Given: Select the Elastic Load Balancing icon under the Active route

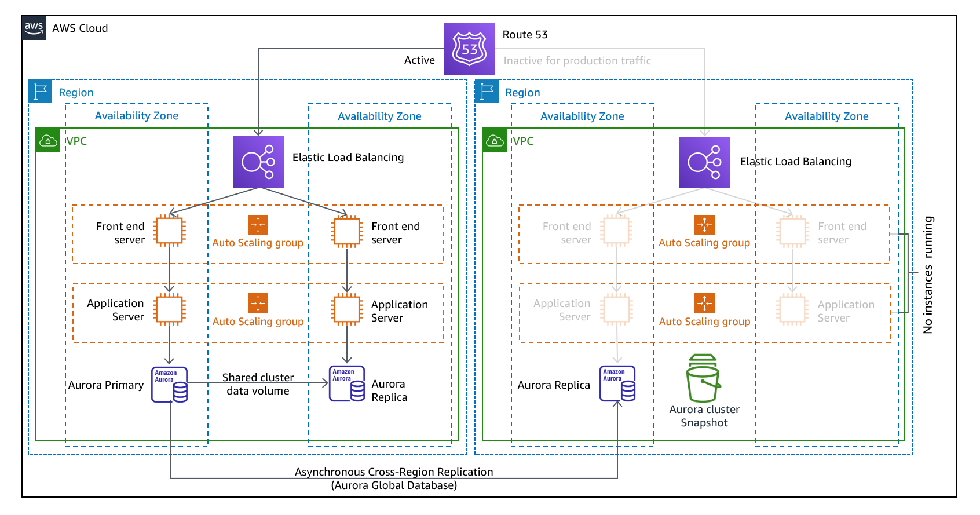Looking at the screenshot, I should coord(258,162).
